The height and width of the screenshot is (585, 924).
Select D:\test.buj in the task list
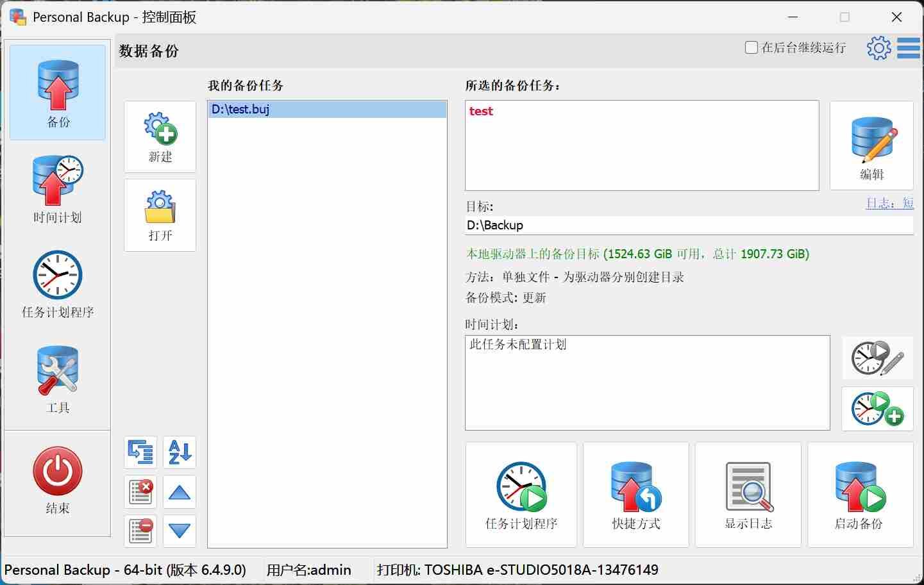pyautogui.click(x=327, y=110)
